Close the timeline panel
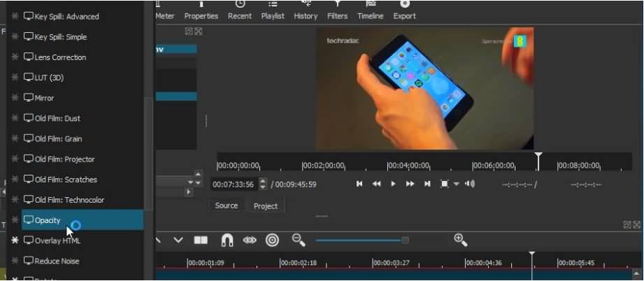This screenshot has height=281, width=644. [x=636, y=224]
